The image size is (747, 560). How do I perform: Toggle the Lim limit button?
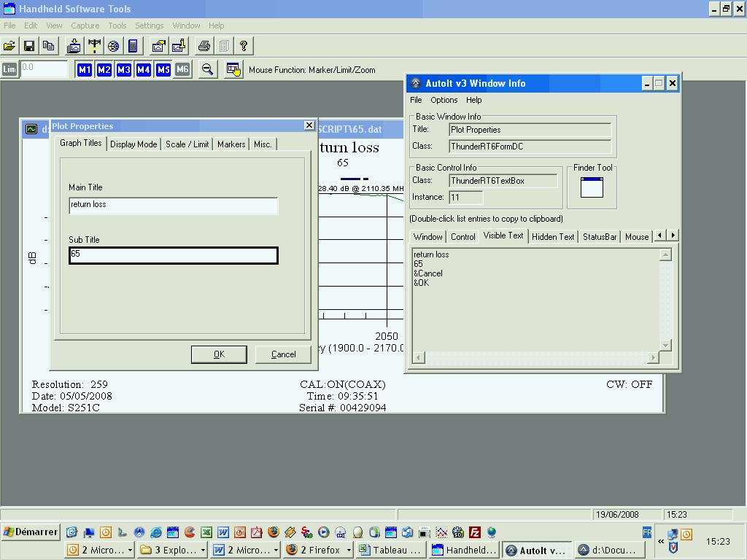coord(9,69)
